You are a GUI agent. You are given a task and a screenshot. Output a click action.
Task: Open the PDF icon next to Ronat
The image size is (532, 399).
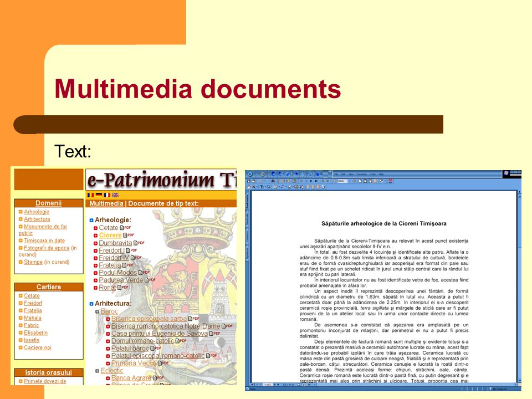(123, 288)
